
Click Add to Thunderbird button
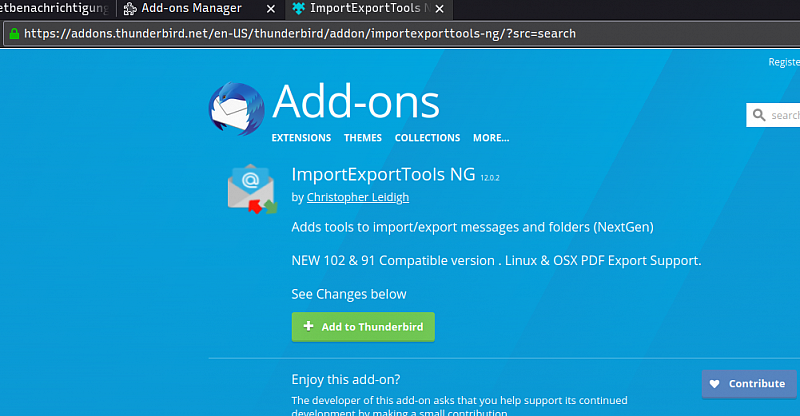pos(363,327)
